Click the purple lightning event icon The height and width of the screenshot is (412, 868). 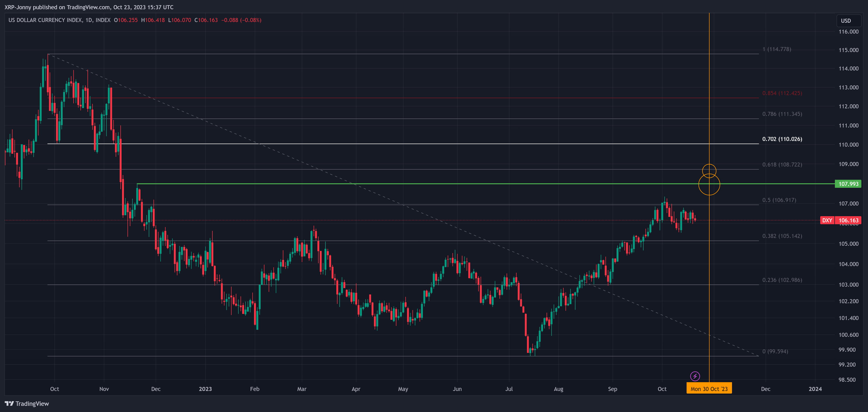[x=695, y=376]
